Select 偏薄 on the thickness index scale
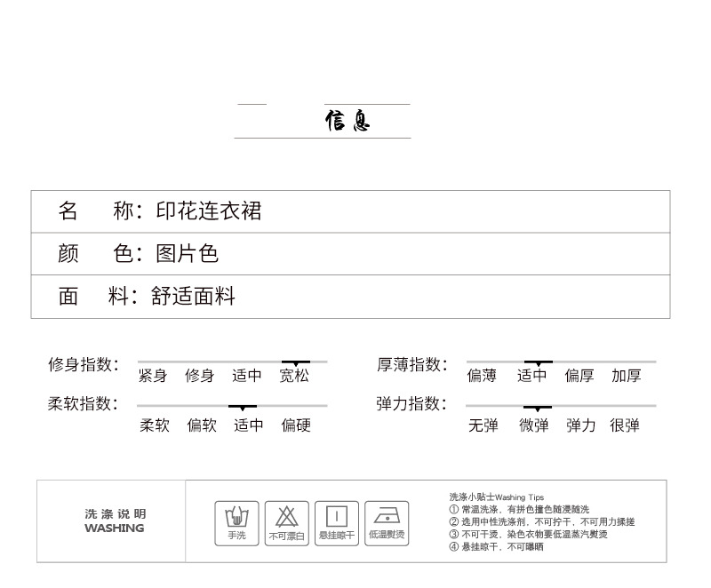711x588 pixels. coord(482,376)
